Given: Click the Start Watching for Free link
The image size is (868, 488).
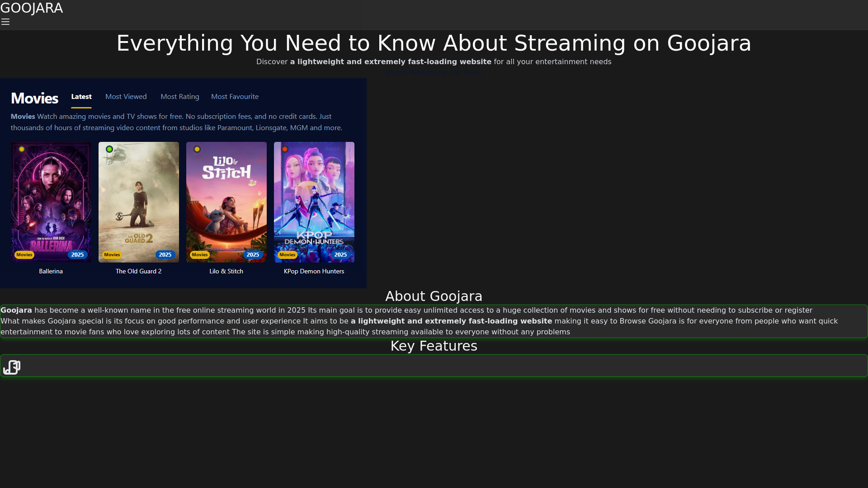Looking at the screenshot, I should (x=434, y=72).
